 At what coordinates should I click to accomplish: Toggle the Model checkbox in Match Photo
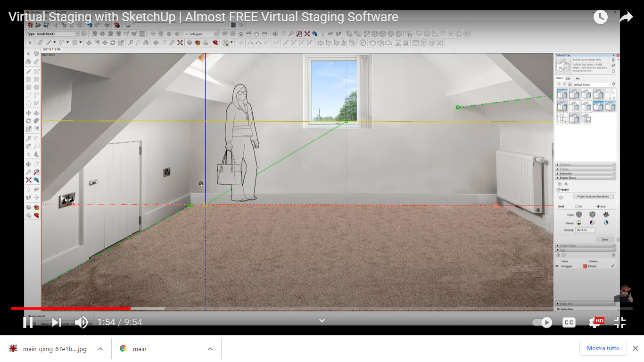[558, 189]
